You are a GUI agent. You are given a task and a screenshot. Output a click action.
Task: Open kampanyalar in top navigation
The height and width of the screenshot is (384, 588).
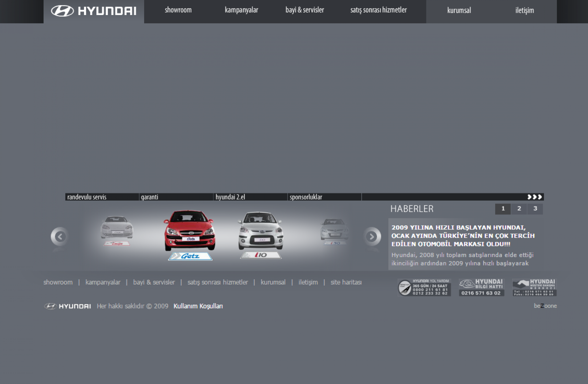click(x=241, y=10)
